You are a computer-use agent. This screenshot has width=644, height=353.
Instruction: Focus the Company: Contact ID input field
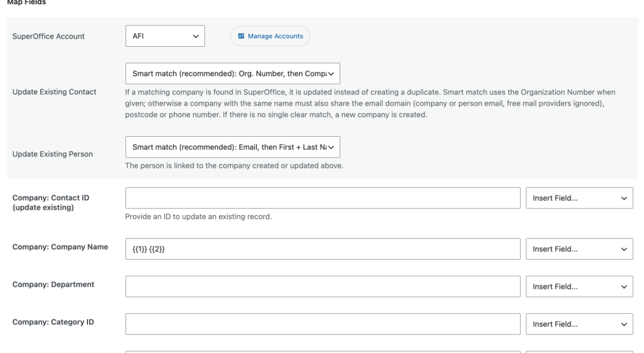coord(323,198)
